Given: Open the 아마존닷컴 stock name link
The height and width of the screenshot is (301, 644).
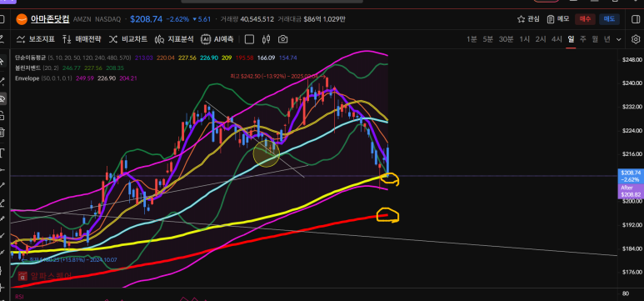Looking at the screenshot, I should click(50, 19).
